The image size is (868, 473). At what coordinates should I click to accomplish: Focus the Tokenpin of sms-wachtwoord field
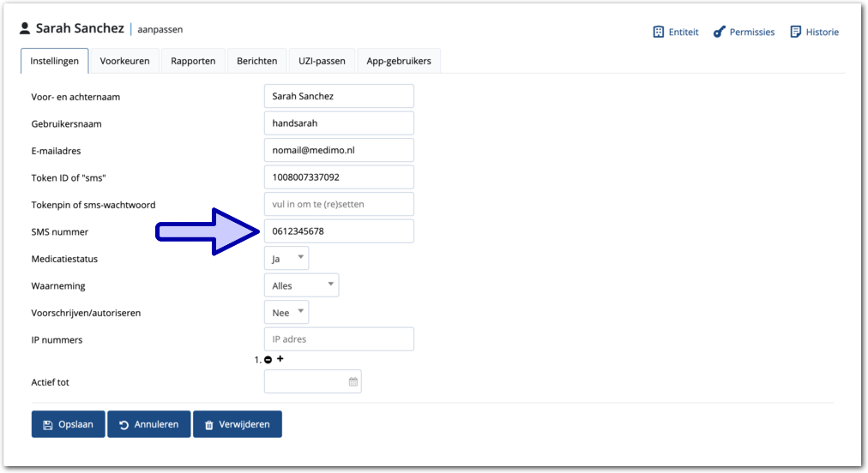pos(339,204)
